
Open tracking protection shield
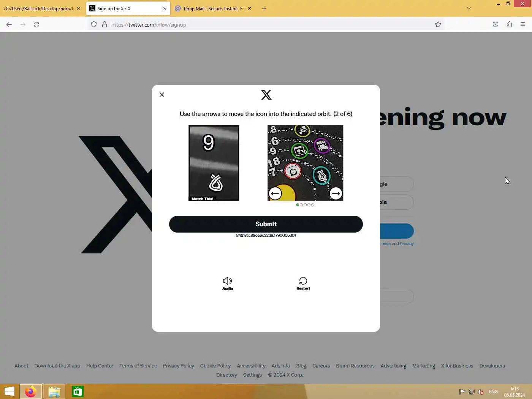pos(94,25)
